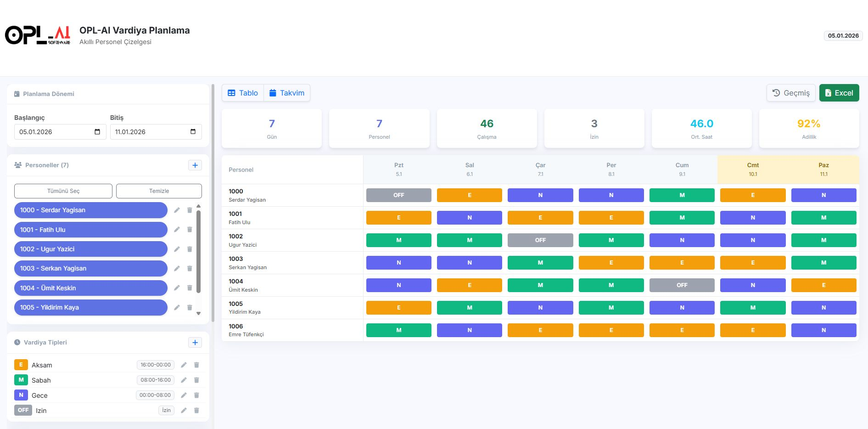
Task: Delete personnel 1001 - Fatih Ulu
Action: pyautogui.click(x=190, y=230)
